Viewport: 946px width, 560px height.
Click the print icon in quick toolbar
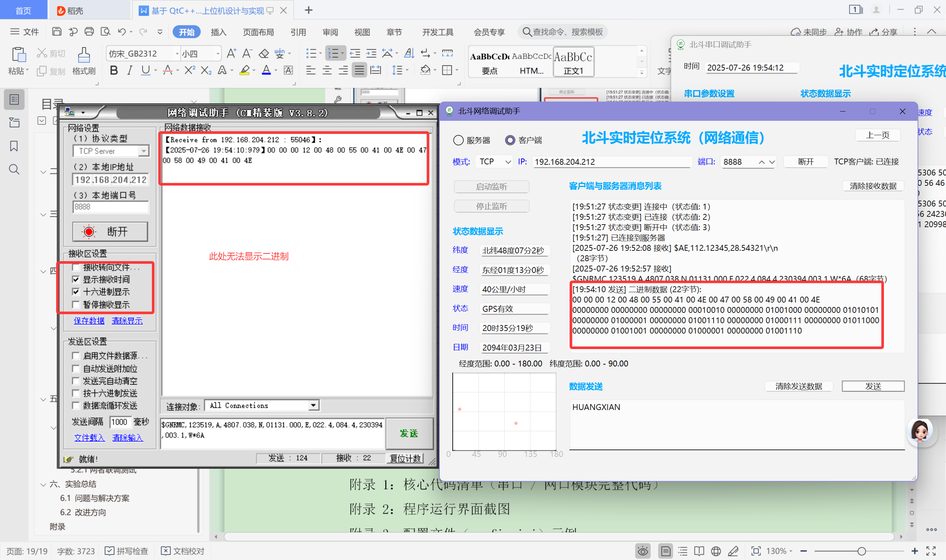[x=89, y=32]
